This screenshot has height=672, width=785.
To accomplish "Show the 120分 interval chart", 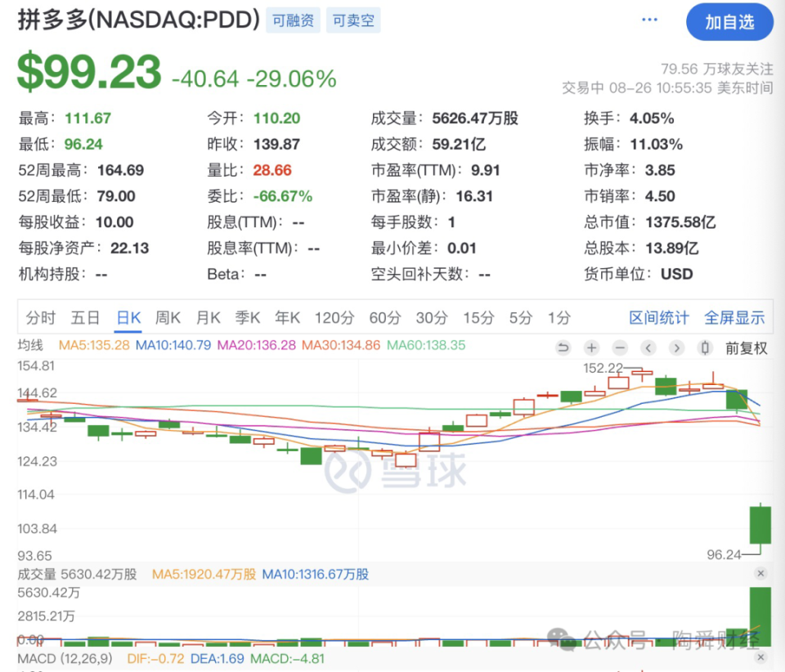I will tap(334, 318).
